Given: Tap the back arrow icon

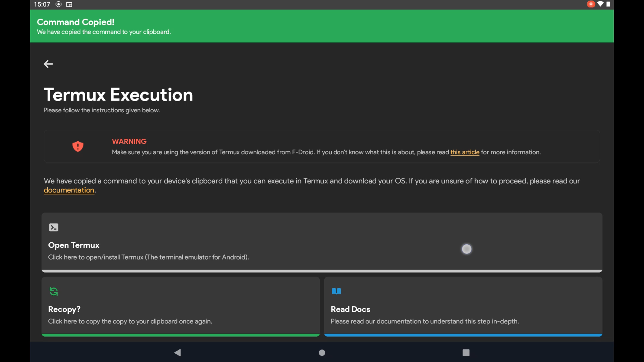Looking at the screenshot, I should [x=48, y=64].
